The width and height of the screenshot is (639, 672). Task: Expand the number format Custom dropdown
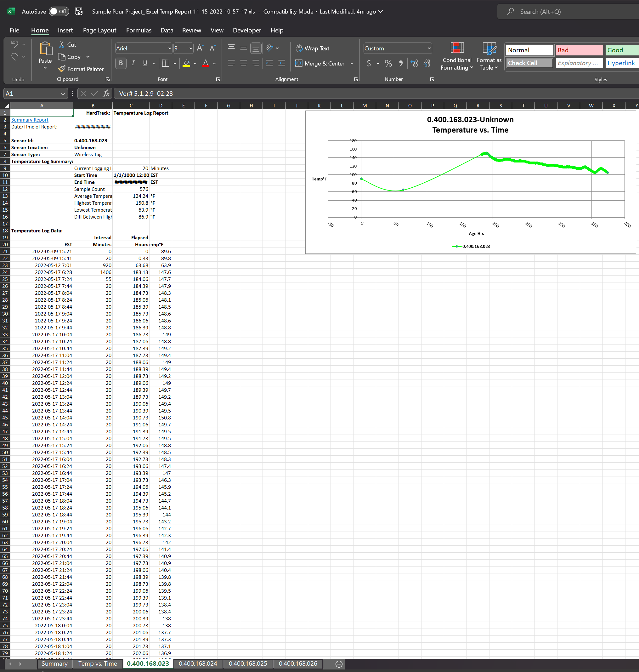click(429, 48)
